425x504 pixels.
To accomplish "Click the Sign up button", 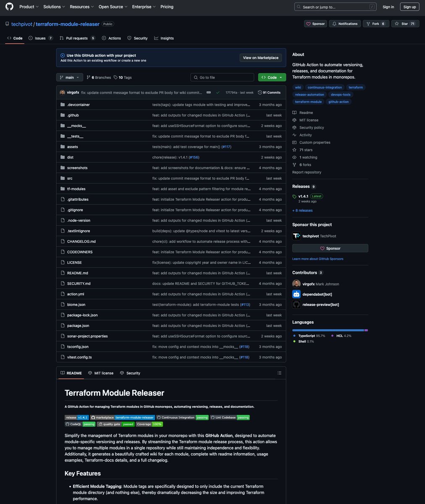I will tap(409, 7).
